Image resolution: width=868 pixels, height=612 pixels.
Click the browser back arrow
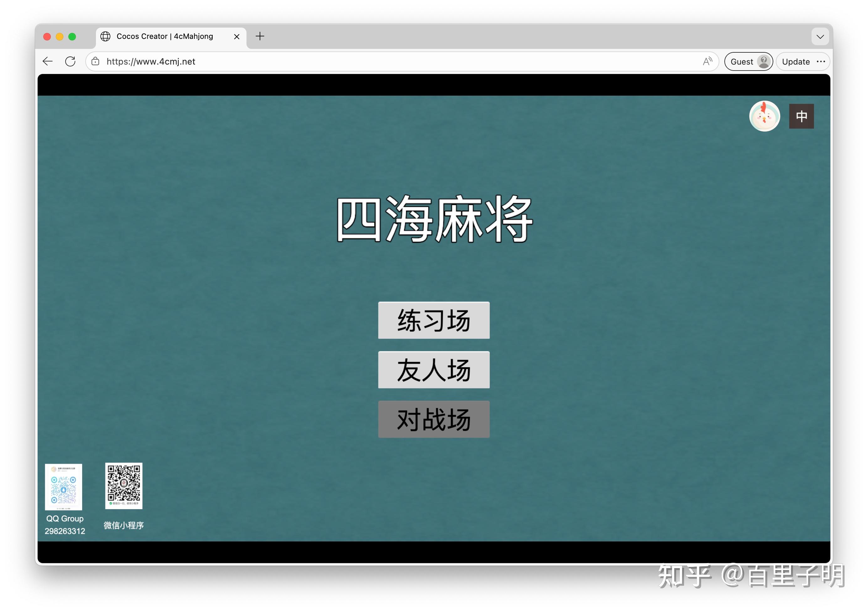pyautogui.click(x=48, y=61)
